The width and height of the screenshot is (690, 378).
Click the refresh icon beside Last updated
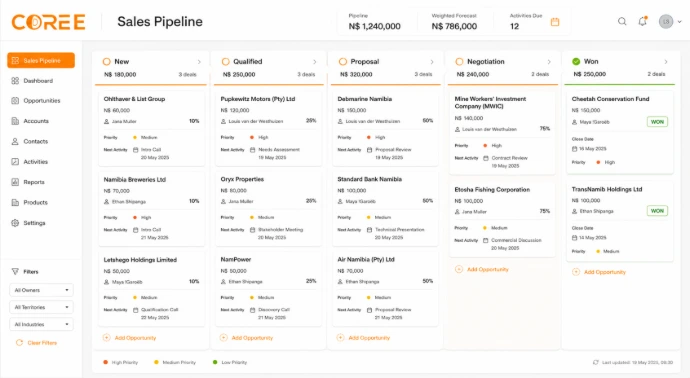595,362
